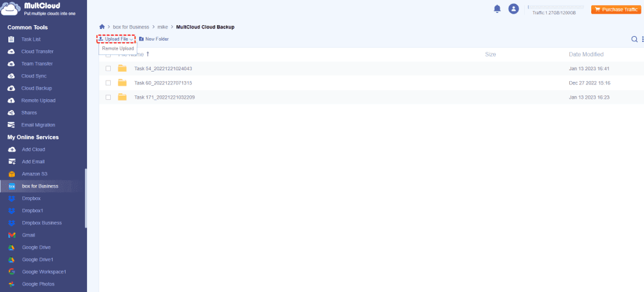
Task: Select the Google Drive1 icon
Action: coord(12,260)
